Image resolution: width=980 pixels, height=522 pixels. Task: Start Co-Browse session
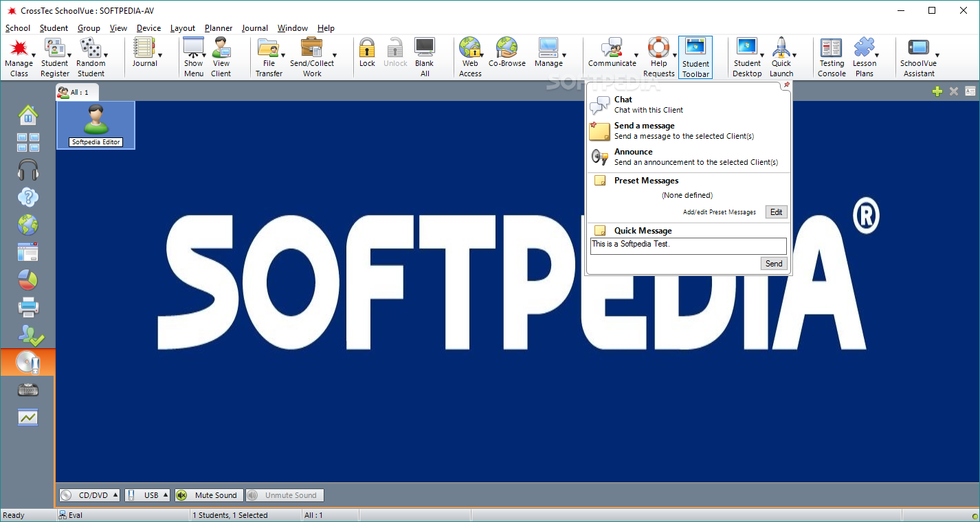pyautogui.click(x=507, y=52)
